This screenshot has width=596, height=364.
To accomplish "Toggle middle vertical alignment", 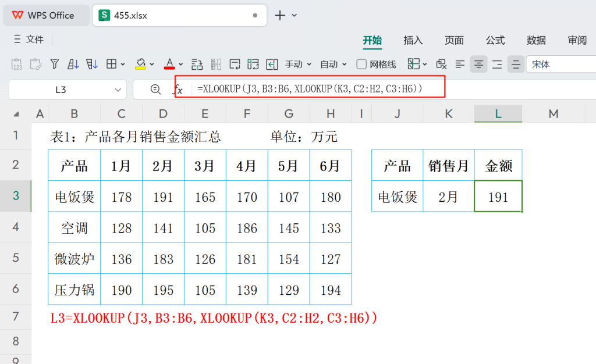I will [x=516, y=64].
